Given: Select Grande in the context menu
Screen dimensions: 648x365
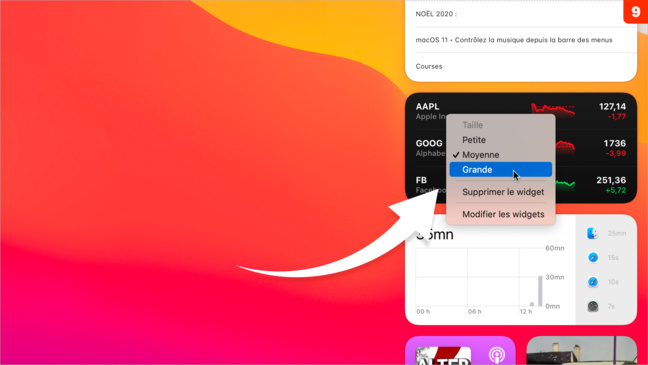Looking at the screenshot, I should point(500,169).
